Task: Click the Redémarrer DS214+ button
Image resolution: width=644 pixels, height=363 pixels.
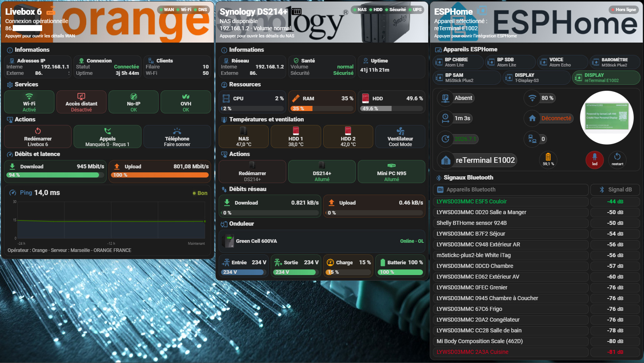Action: 252,172
